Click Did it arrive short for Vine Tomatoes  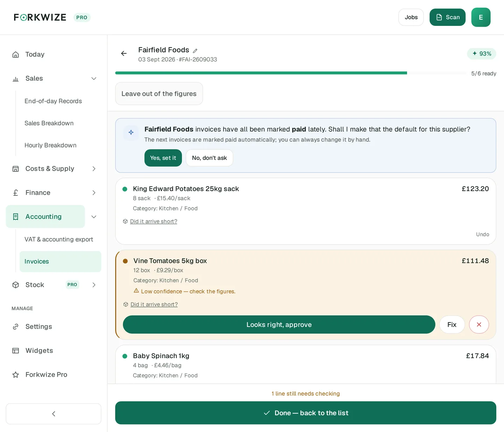(154, 305)
